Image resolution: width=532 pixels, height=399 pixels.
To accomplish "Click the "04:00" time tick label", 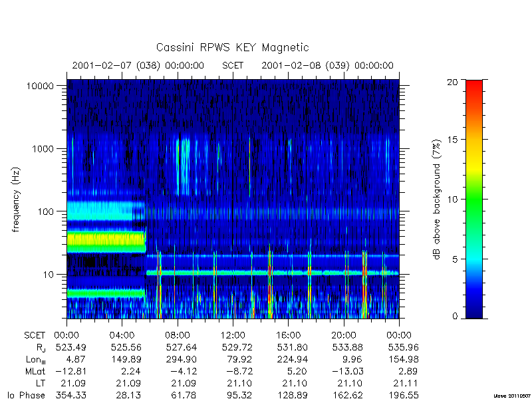I will pos(122,336).
